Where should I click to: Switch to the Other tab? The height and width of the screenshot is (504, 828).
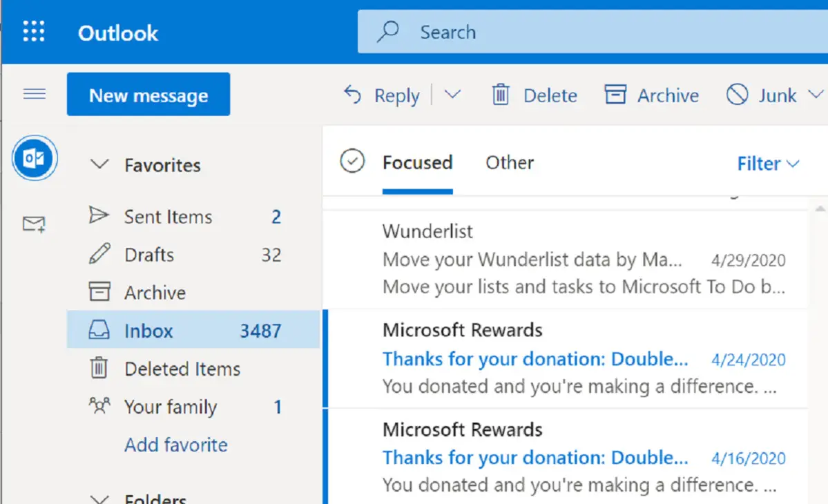pyautogui.click(x=510, y=162)
